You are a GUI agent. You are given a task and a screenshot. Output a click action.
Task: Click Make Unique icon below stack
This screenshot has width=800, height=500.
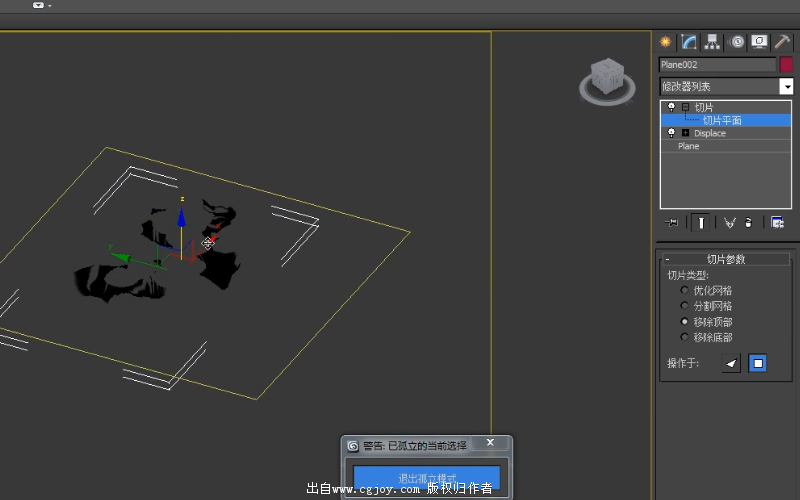tap(730, 222)
